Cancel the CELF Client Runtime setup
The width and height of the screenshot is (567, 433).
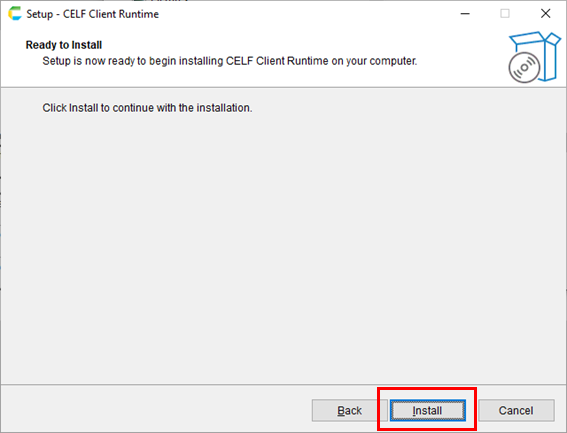pos(516,411)
